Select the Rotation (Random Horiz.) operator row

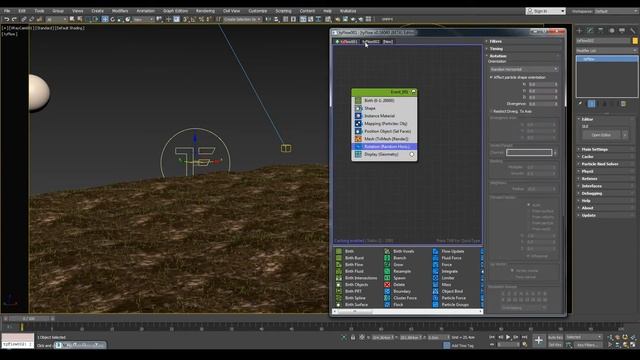(x=384, y=147)
